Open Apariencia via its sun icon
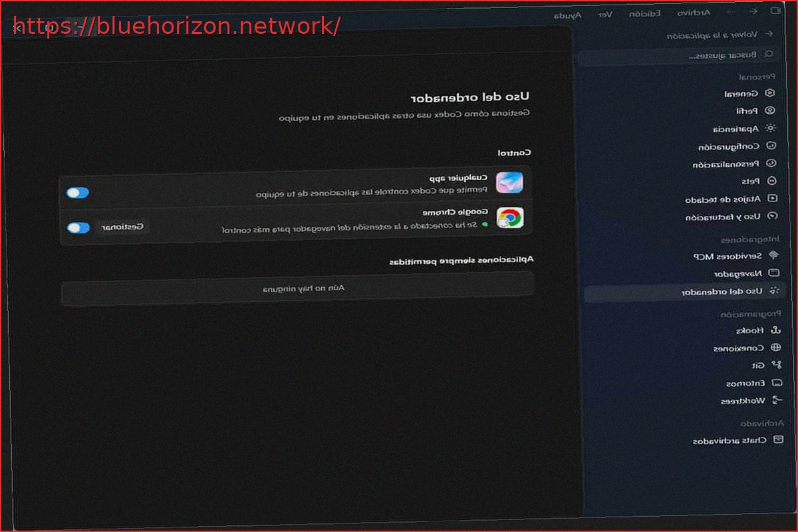798x532 pixels. (771, 128)
